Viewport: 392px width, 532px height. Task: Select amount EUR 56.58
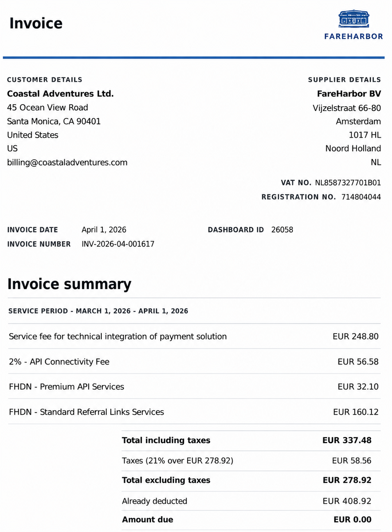tap(358, 362)
